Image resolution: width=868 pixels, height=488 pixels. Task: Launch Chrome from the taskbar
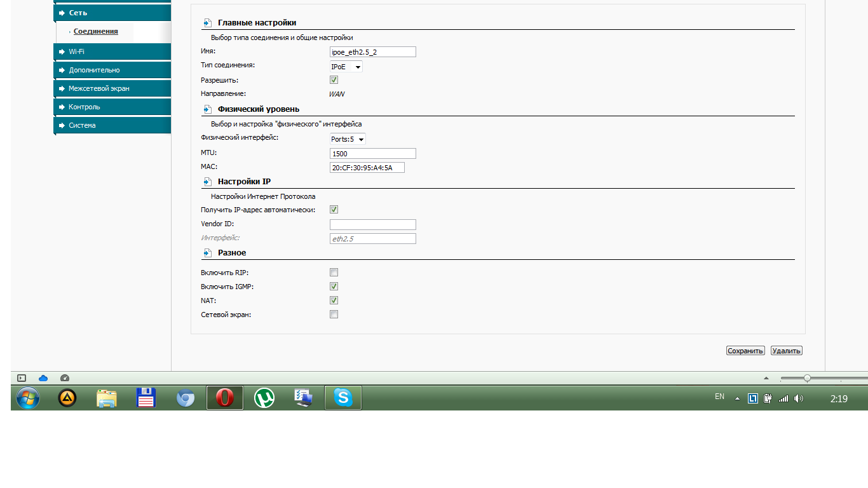pyautogui.click(x=186, y=398)
